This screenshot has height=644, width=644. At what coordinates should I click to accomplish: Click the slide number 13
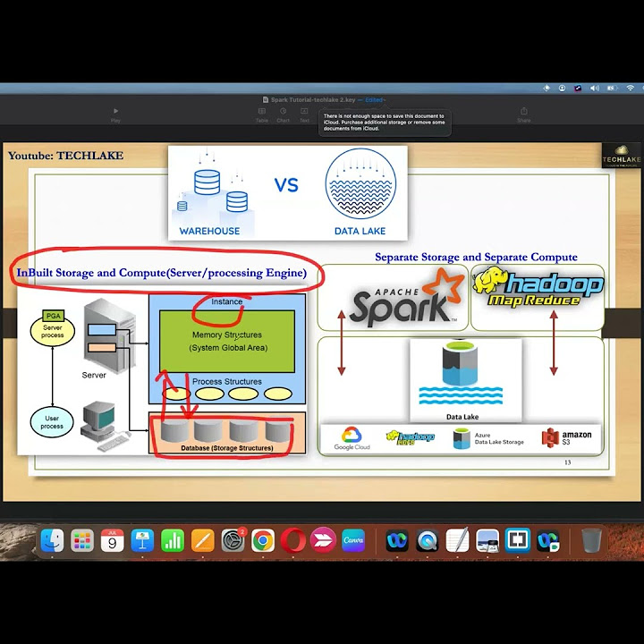[568, 462]
